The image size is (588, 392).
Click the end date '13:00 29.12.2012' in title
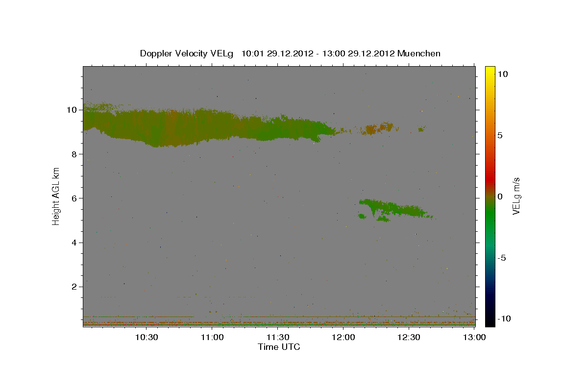click(358, 53)
